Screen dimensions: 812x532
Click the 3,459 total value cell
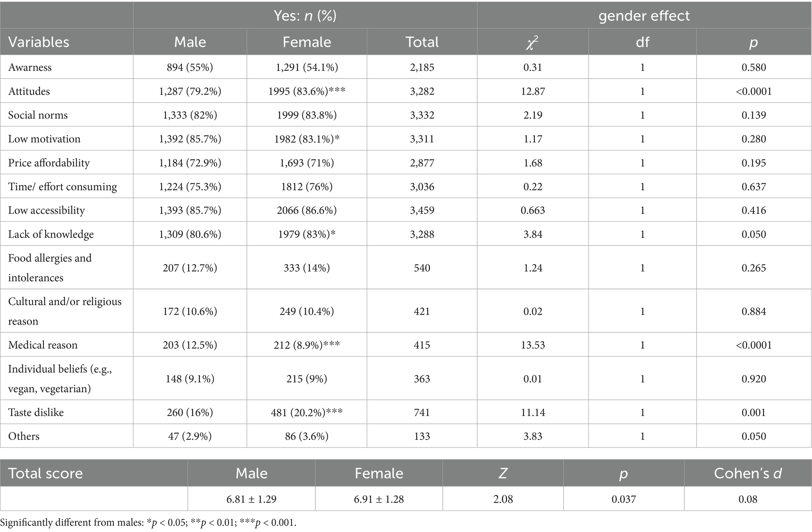[x=422, y=210]
